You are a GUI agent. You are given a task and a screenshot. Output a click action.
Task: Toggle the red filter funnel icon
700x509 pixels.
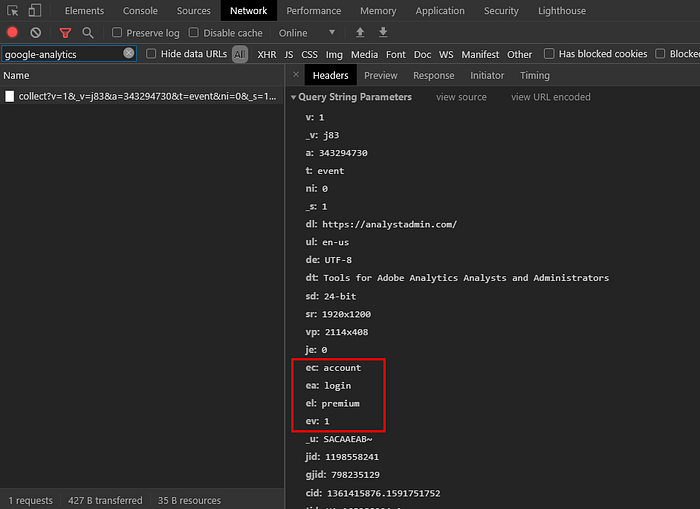coord(65,33)
